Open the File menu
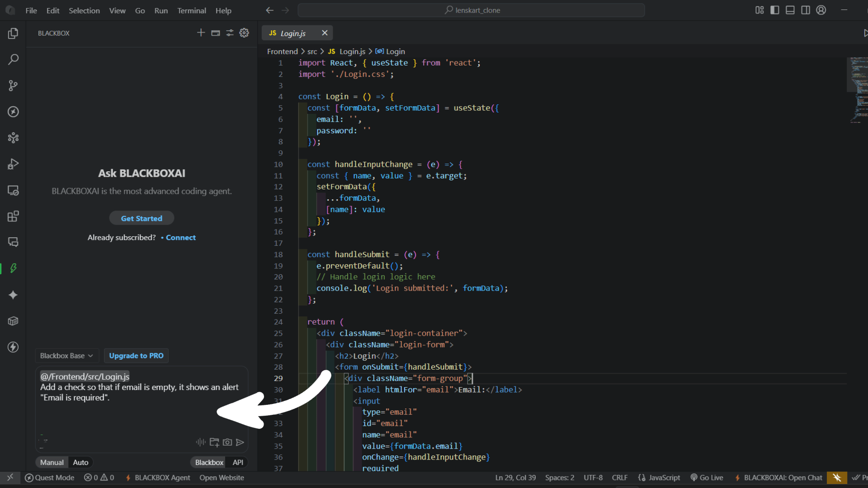The width and height of the screenshot is (868, 488). point(31,10)
